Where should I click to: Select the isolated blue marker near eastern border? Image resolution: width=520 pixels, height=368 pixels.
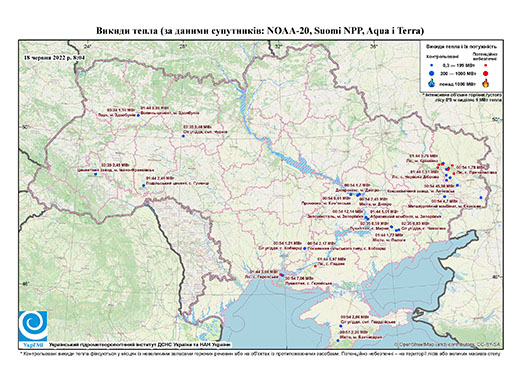tap(481, 198)
